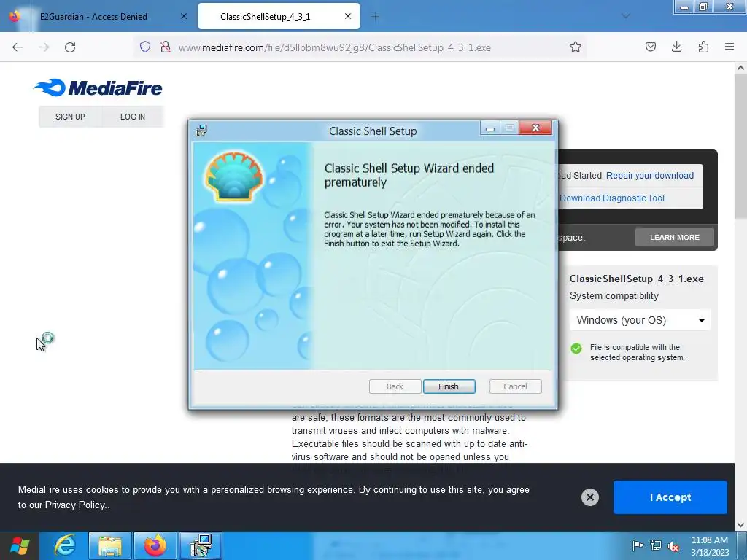Go forward to the next page
The height and width of the screenshot is (560, 747).
point(44,47)
